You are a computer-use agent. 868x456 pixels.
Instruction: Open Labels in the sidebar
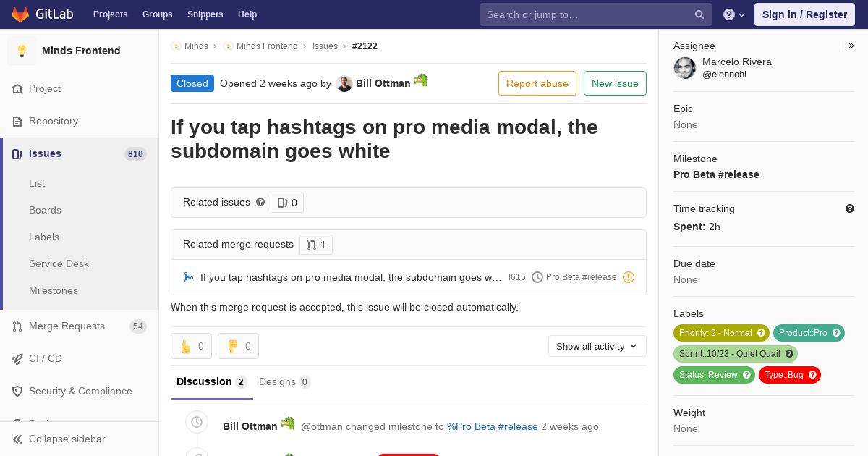tap(44, 237)
